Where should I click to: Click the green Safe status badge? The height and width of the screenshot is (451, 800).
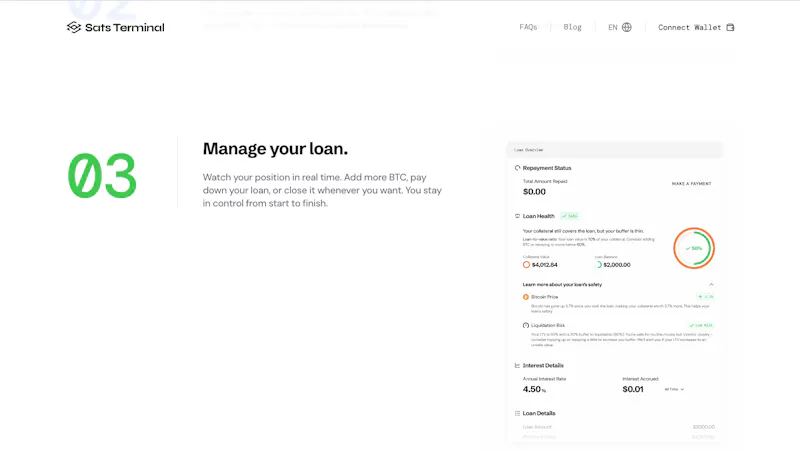click(x=569, y=216)
